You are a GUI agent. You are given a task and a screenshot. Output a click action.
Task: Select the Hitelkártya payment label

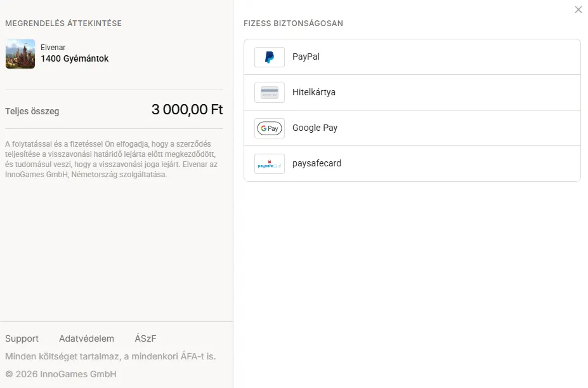[314, 93]
